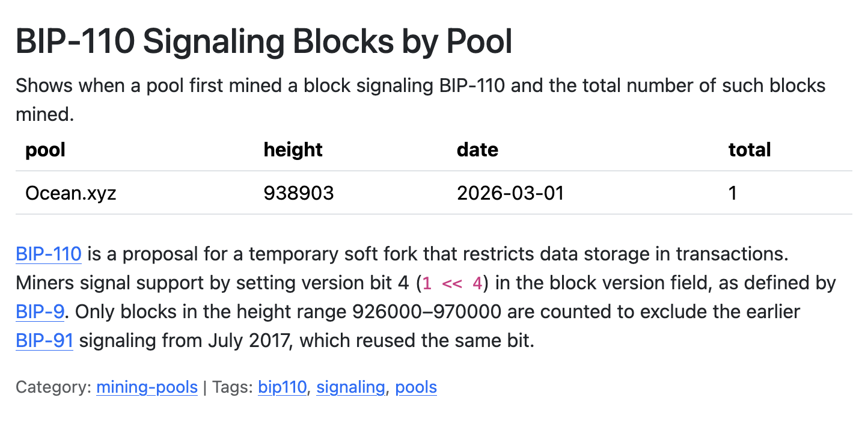Screen dimensions: 868x421
Task: Click the "height" column header
Action: [x=293, y=150]
